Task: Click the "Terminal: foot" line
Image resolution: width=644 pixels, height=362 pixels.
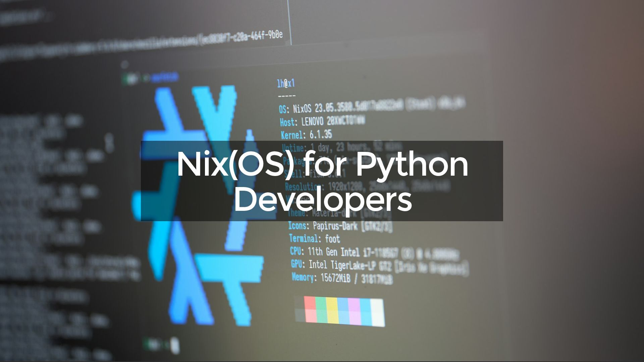Action: [314, 239]
